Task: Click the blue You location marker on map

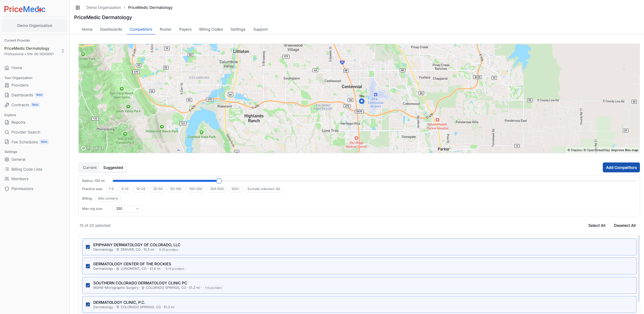Action: coord(362,101)
